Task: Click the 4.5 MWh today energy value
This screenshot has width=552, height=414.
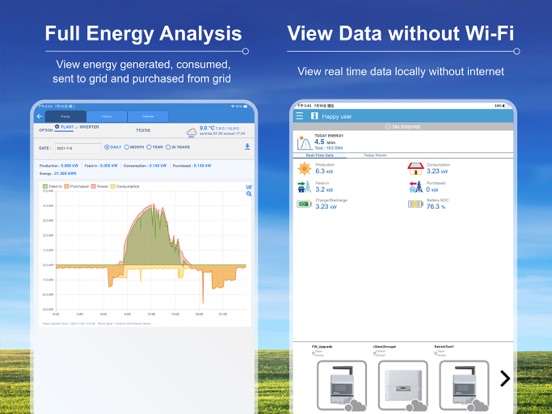Action: tap(325, 142)
